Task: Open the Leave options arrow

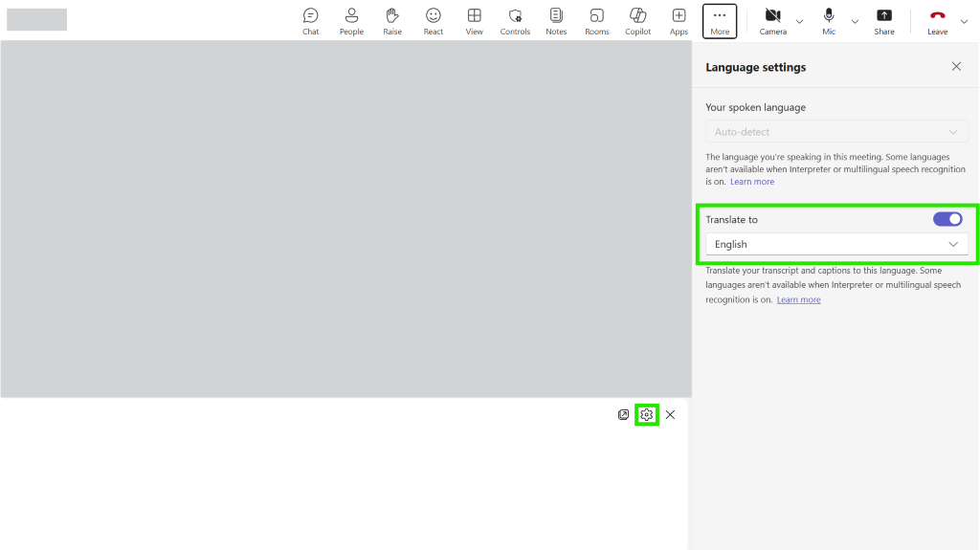Action: point(965,22)
